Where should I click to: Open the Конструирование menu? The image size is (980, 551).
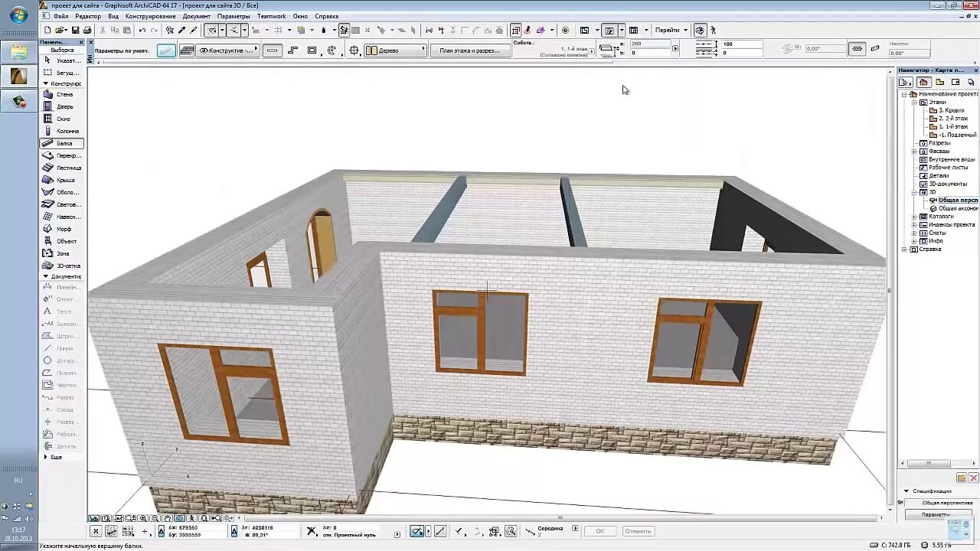151,16
